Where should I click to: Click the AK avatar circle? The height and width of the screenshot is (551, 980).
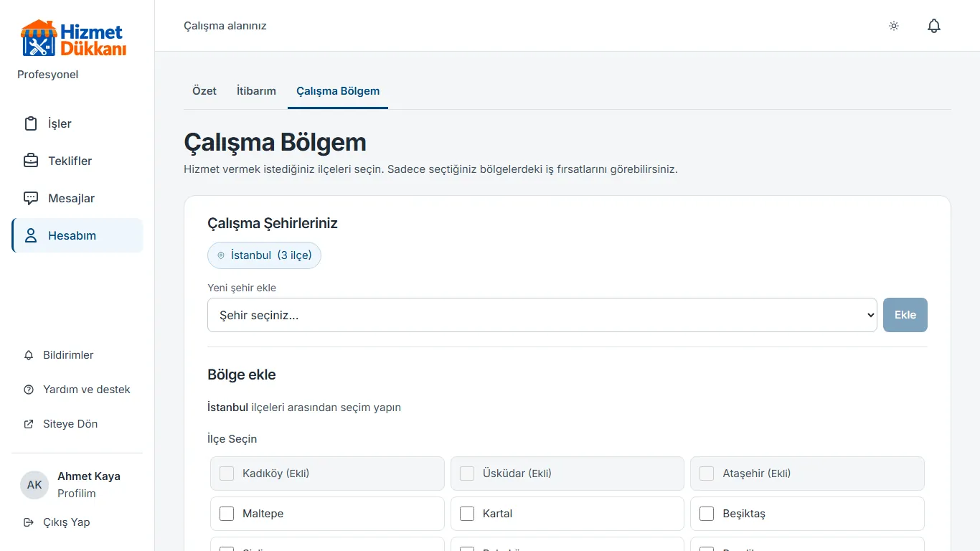(34, 485)
